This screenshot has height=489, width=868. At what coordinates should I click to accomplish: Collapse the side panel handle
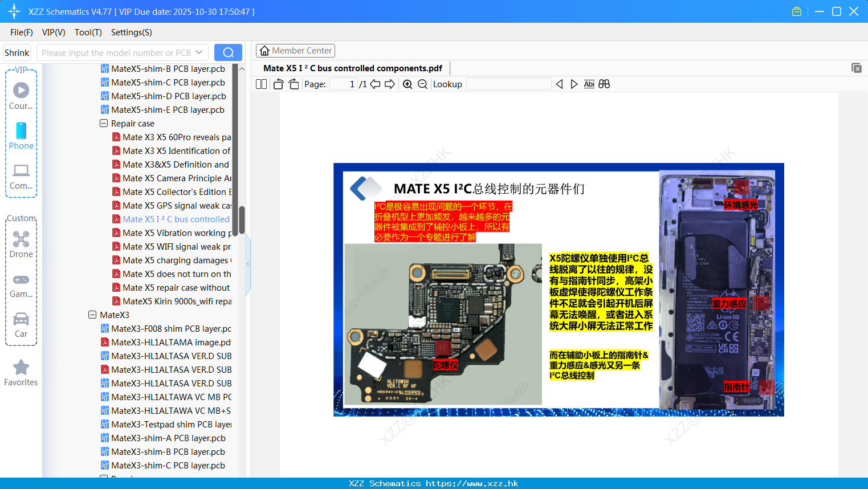248,263
